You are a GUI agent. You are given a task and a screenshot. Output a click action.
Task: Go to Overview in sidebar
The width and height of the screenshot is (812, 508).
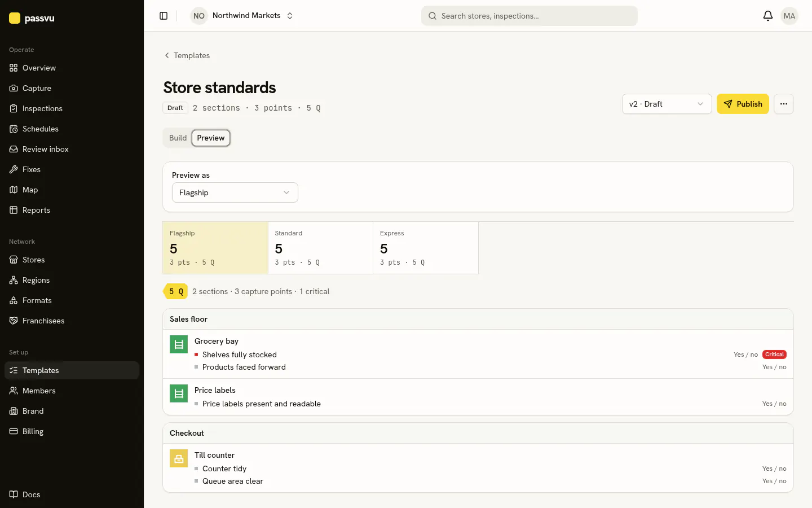72,68
